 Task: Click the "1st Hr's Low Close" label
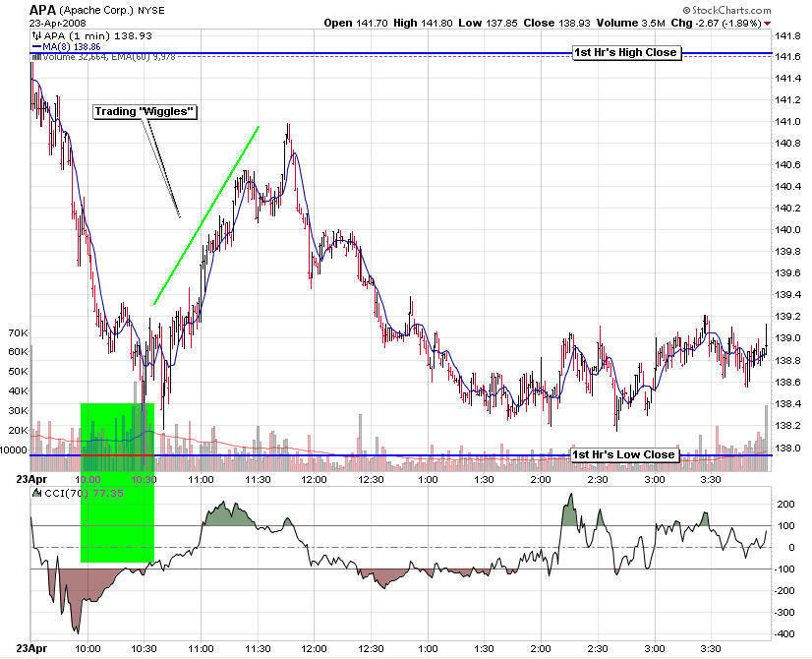tap(624, 454)
